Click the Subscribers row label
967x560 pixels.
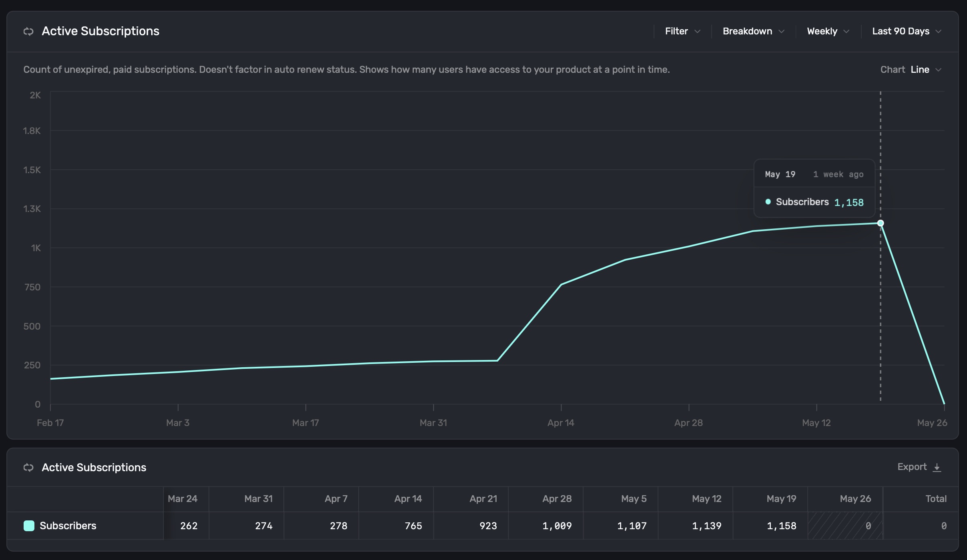(x=68, y=526)
